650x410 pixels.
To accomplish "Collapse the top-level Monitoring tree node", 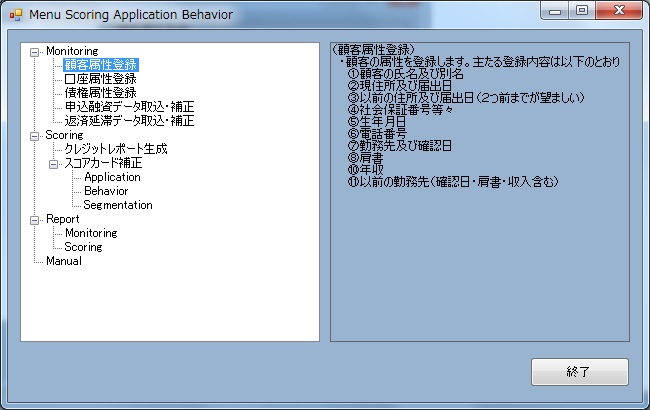I will (x=34, y=52).
